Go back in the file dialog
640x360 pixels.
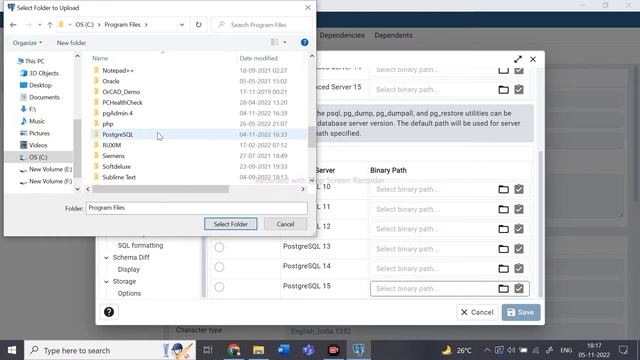pos(13,25)
